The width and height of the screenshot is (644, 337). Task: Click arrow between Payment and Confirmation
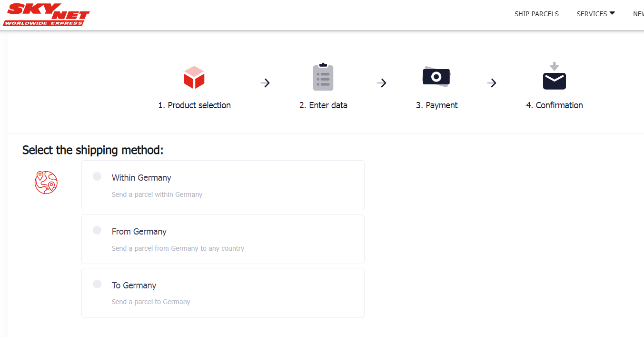(x=492, y=83)
